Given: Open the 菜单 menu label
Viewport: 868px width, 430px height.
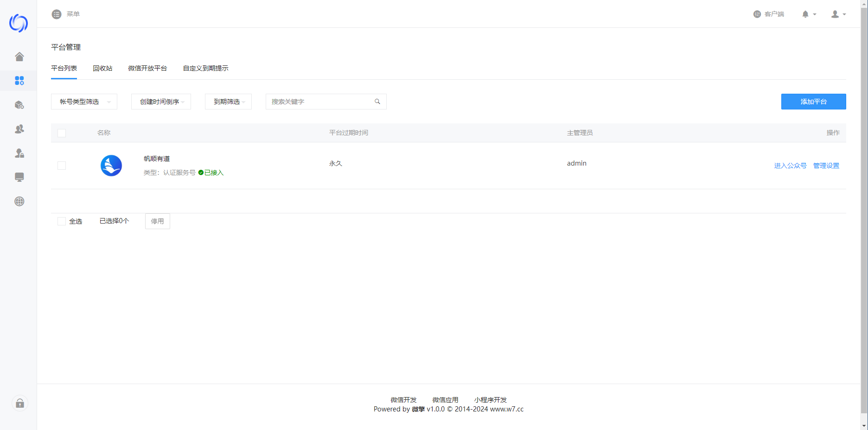Looking at the screenshot, I should click(x=73, y=14).
